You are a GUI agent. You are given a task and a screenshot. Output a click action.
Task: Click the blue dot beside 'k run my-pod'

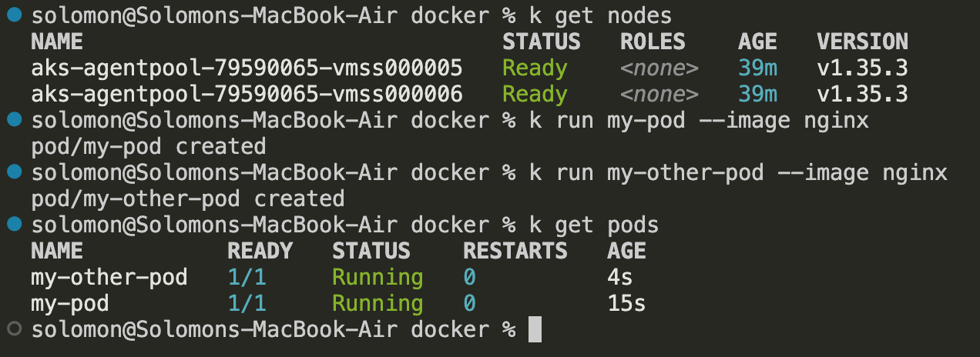tap(12, 120)
